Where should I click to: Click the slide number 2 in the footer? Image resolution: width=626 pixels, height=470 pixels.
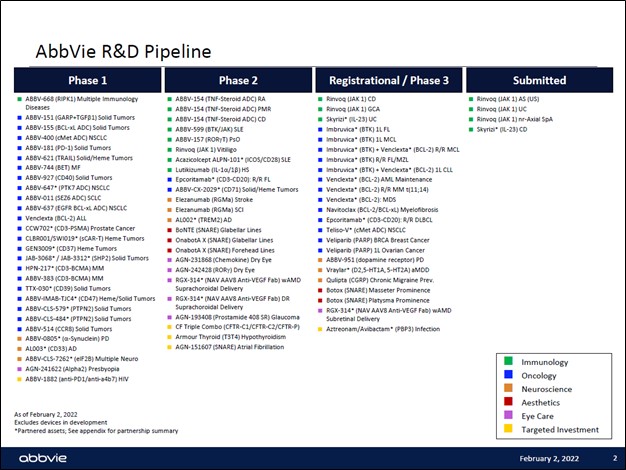pyautogui.click(x=614, y=456)
